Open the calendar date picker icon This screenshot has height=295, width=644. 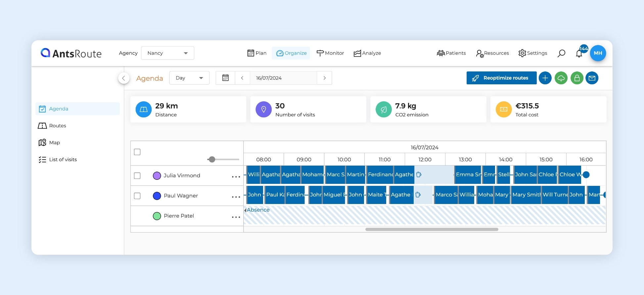[x=225, y=78]
